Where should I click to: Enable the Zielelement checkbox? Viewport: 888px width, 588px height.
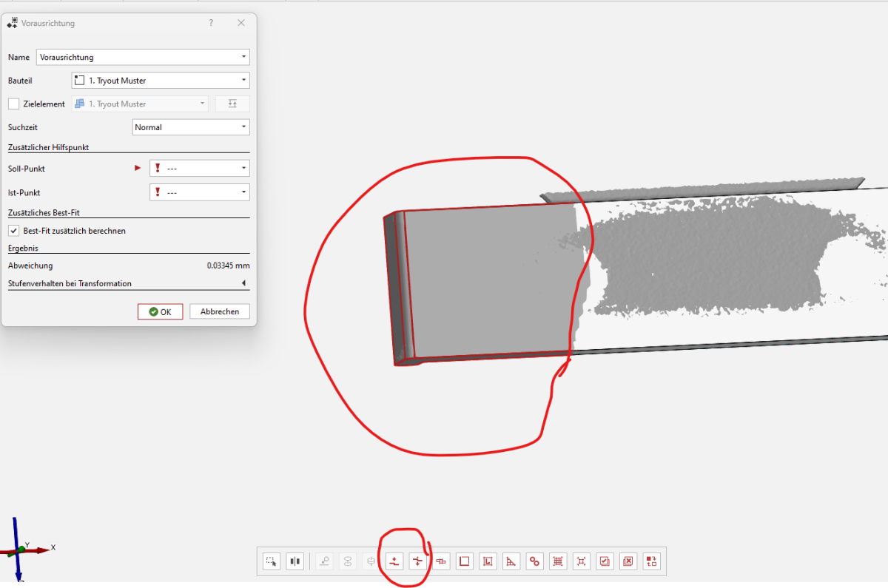13,104
